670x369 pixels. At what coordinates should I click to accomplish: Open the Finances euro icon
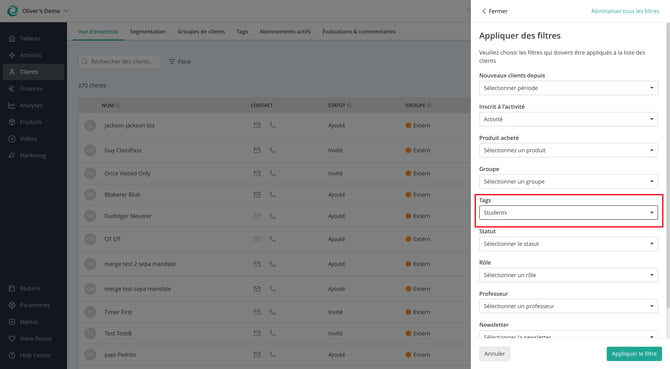(12, 88)
